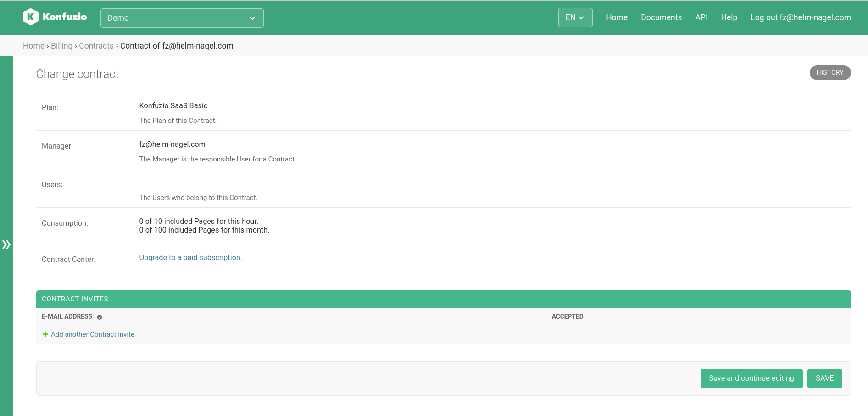Screen dimensions: 868x416
Task: Click the ACCEPTED column header
Action: tap(567, 316)
